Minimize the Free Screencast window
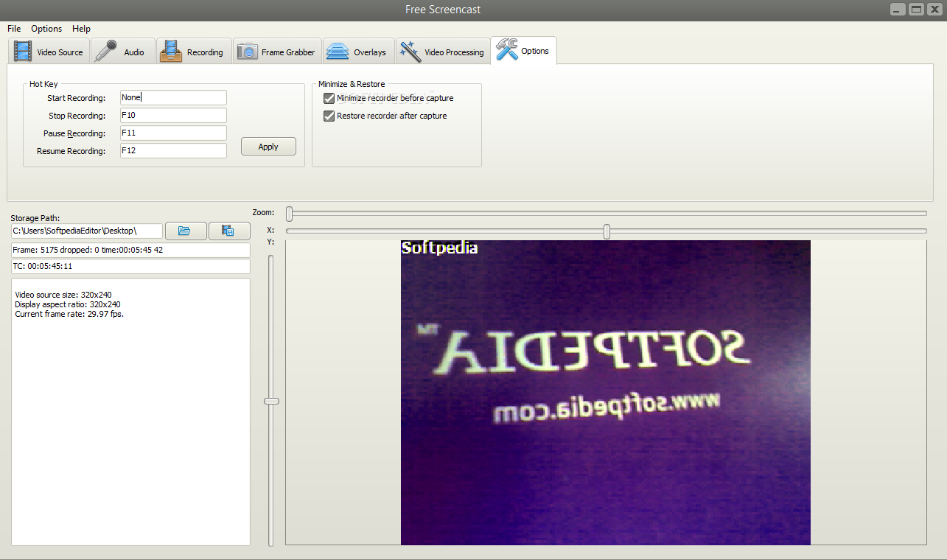Screen dimensions: 947x560 pyautogui.click(x=898, y=9)
